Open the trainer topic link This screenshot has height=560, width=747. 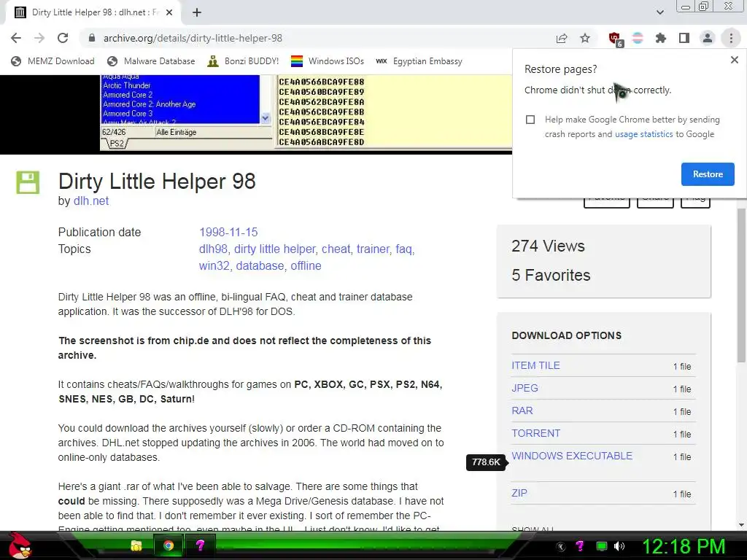coord(373,249)
